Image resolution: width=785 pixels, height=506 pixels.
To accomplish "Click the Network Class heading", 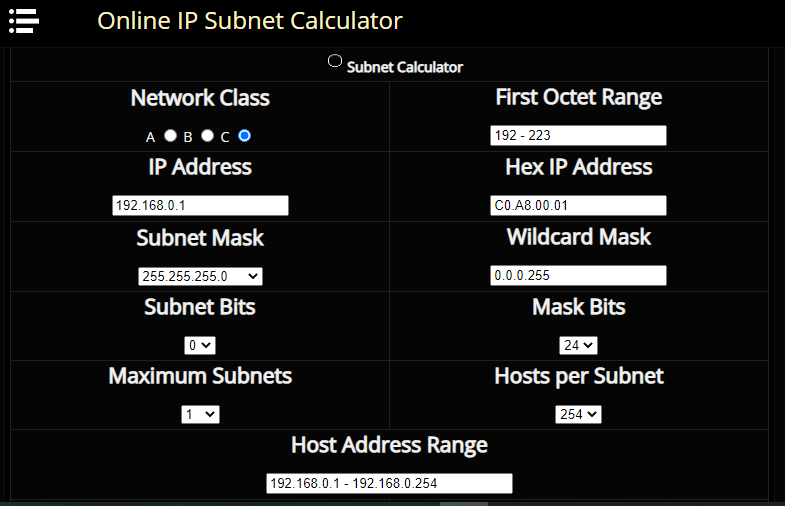I will point(200,98).
